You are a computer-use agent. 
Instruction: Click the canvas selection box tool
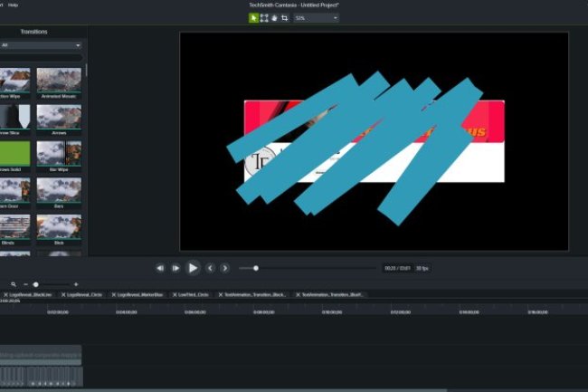point(264,17)
